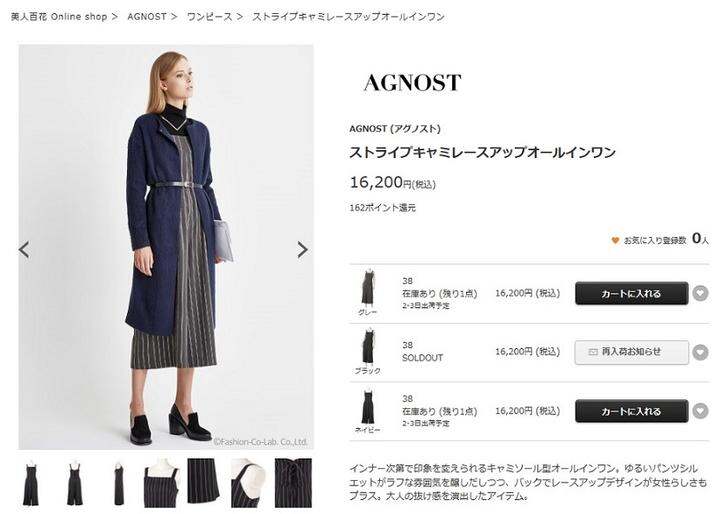Add the gray size 38 to cart
This screenshot has width=720, height=514.
pos(631,294)
